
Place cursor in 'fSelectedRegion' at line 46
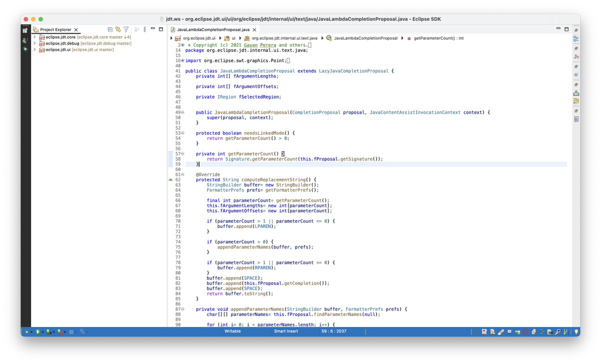coord(259,97)
